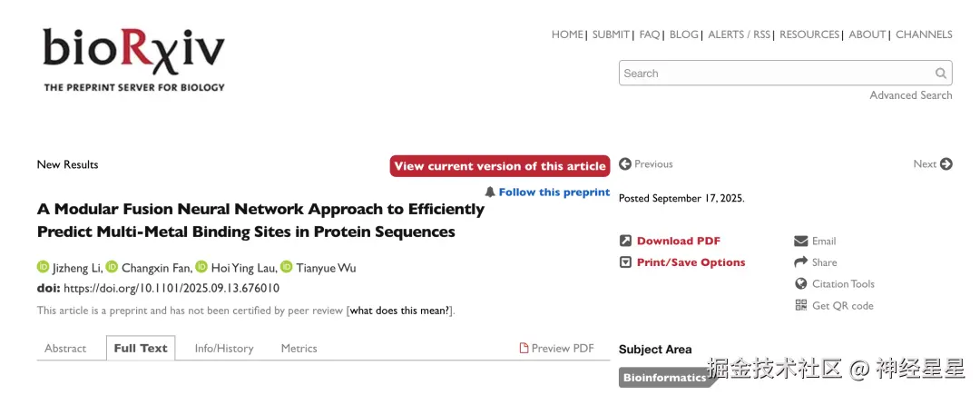980x395 pixels.
Task: Open the Email envelope icon
Action: [800, 242]
